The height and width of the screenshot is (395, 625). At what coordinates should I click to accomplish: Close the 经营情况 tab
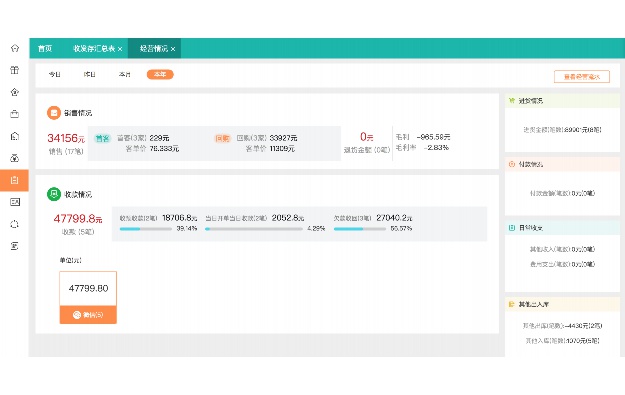pyautogui.click(x=173, y=49)
